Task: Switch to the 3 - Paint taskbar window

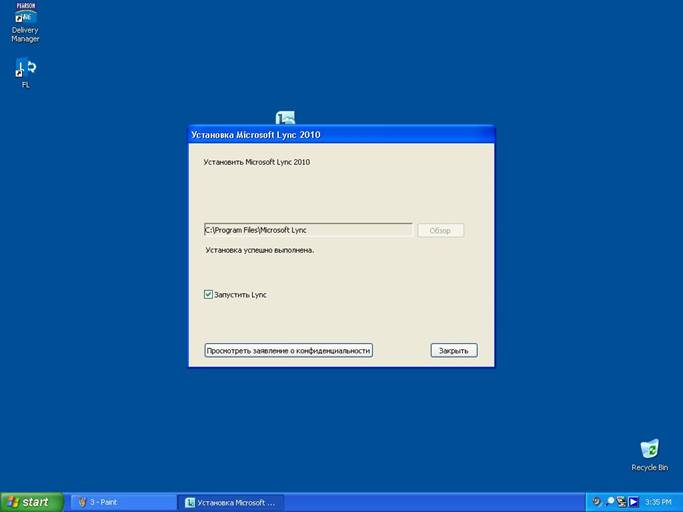Action: (123, 502)
